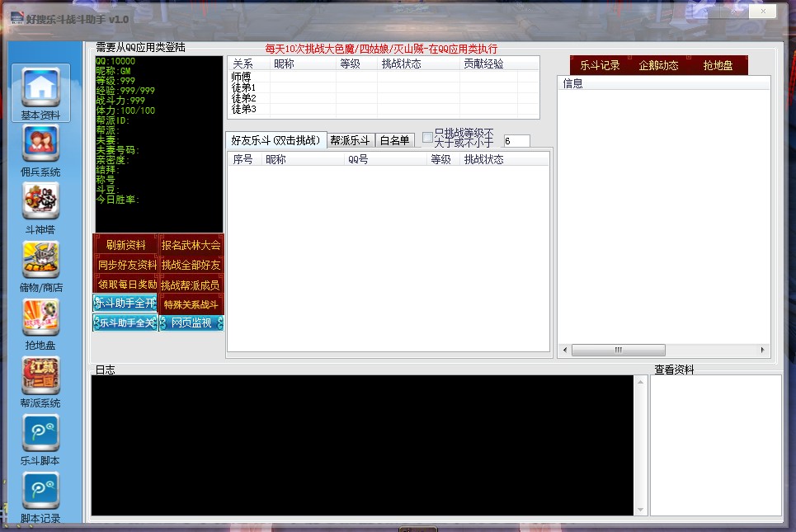Select the 徒弟3 row
The image size is (796, 532).
click(x=384, y=109)
